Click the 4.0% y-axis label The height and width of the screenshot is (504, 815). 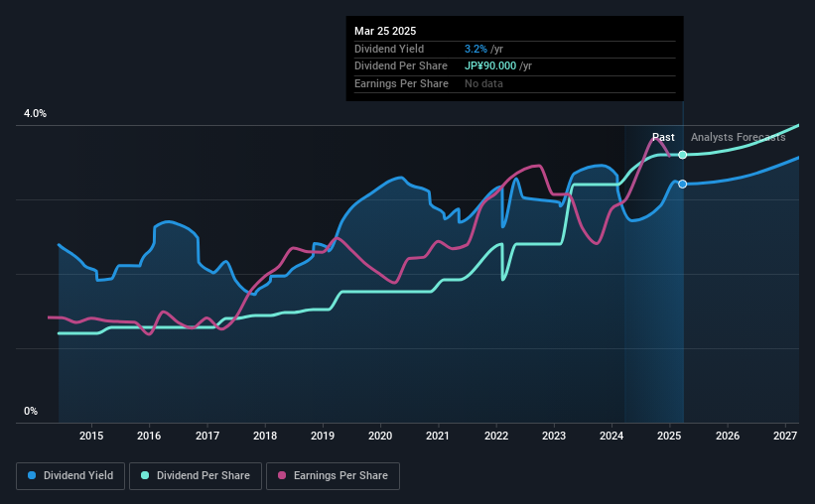[x=35, y=113]
